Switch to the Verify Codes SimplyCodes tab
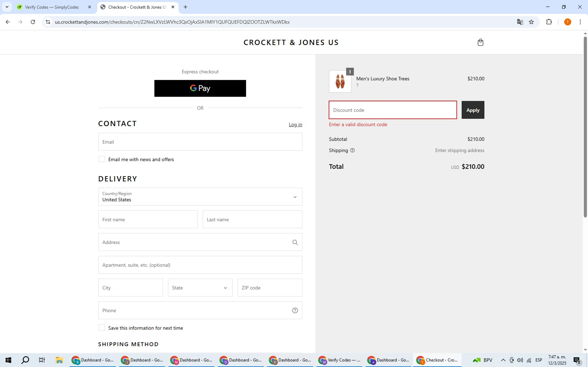 (53, 7)
